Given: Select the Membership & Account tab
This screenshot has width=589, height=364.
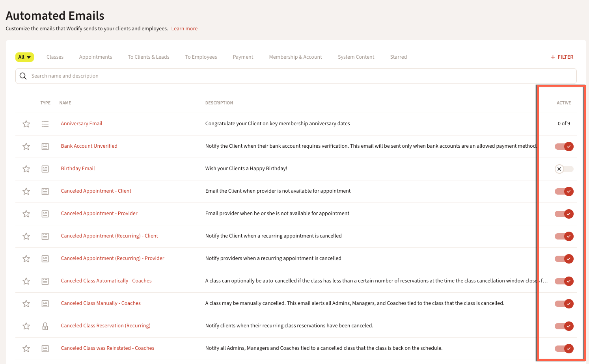Looking at the screenshot, I should (296, 57).
